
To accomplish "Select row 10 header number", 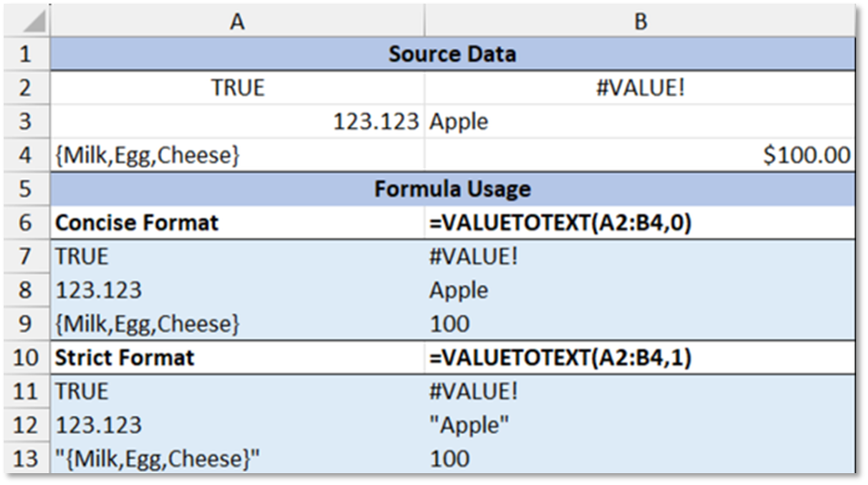I will [x=25, y=358].
